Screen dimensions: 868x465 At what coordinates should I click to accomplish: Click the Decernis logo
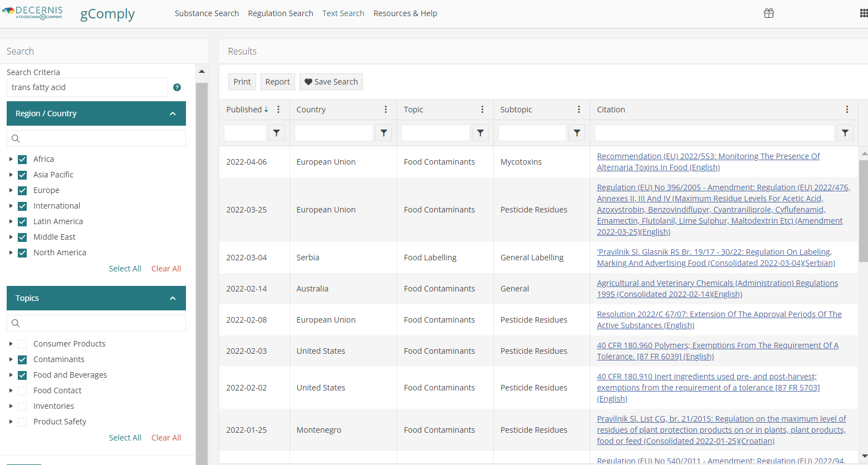33,13
